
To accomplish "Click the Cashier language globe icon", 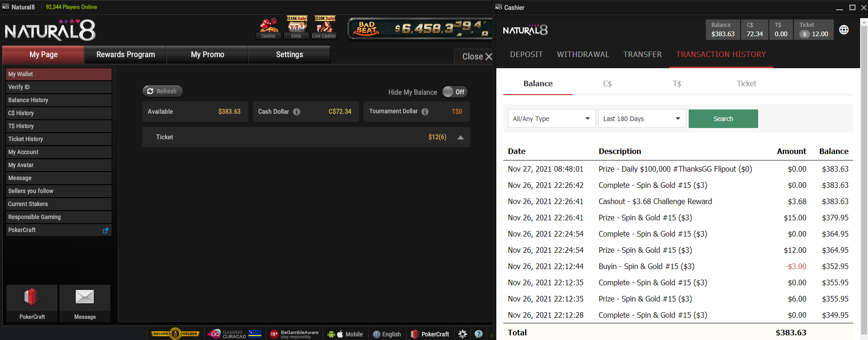I will coord(844,30).
